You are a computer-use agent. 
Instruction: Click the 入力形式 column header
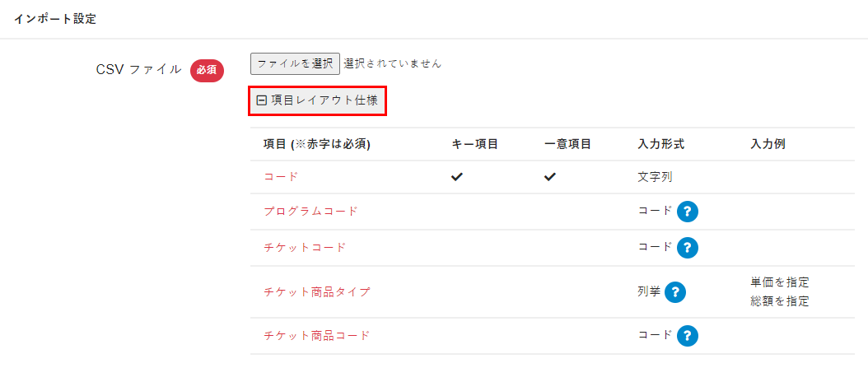(x=661, y=144)
